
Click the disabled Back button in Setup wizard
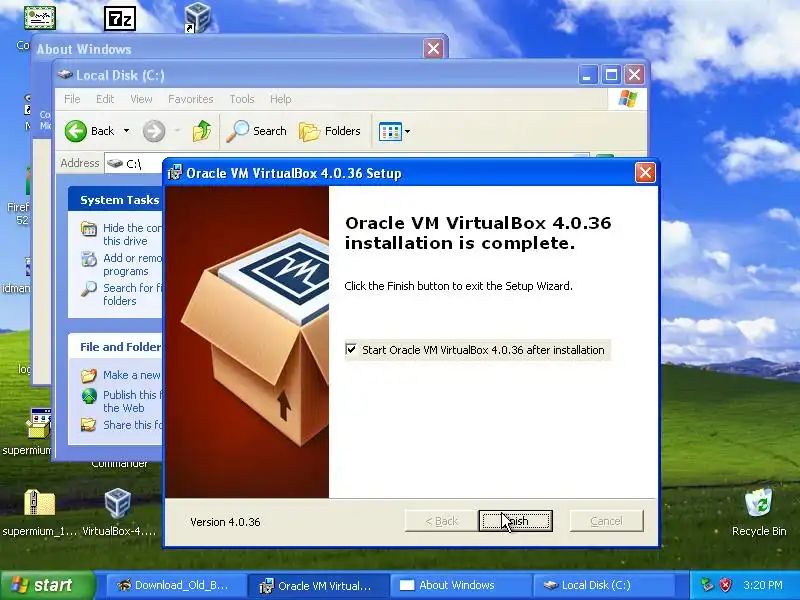tap(441, 521)
